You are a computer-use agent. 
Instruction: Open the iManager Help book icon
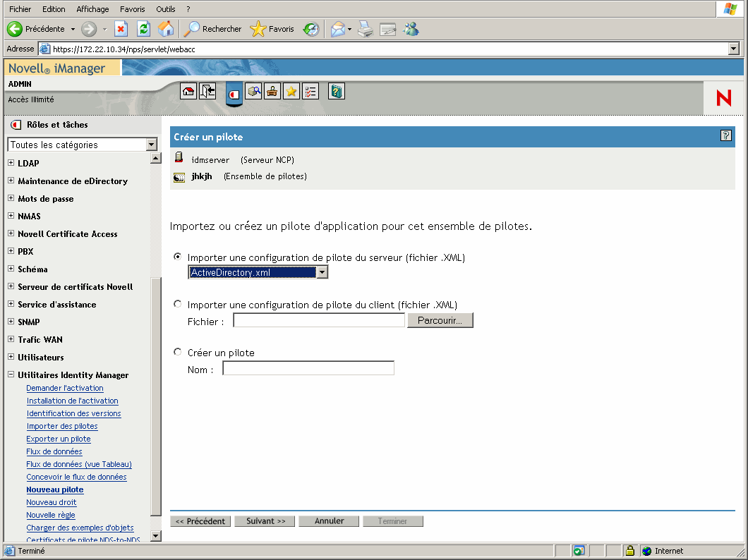click(x=336, y=91)
